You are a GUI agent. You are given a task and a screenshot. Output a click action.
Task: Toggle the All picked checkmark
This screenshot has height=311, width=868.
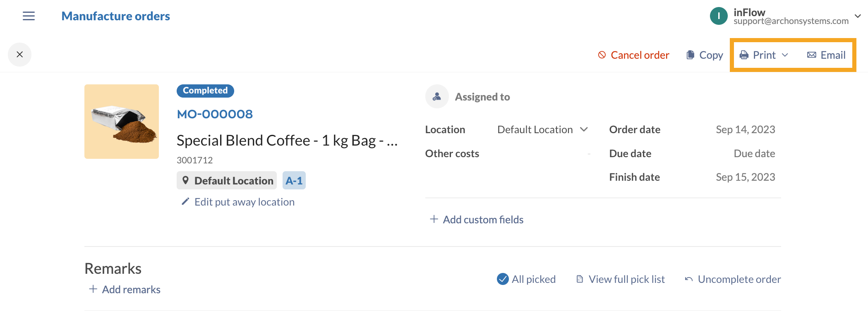point(503,279)
